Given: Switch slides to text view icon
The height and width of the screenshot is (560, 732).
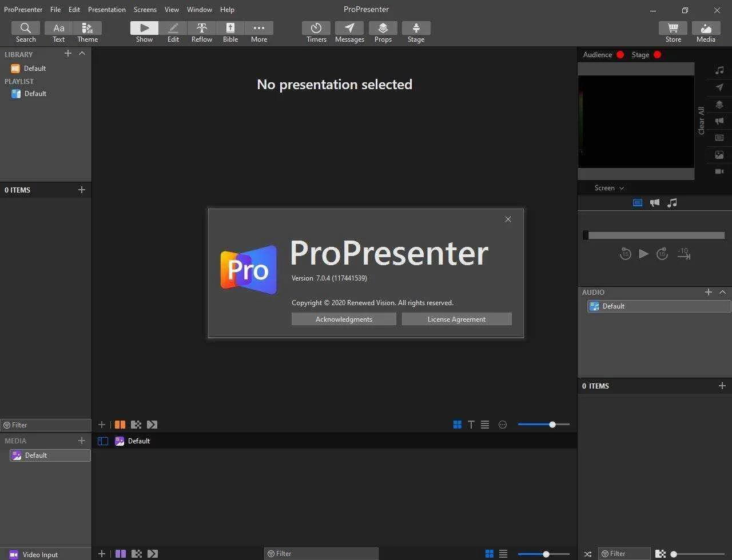Looking at the screenshot, I should [x=471, y=425].
